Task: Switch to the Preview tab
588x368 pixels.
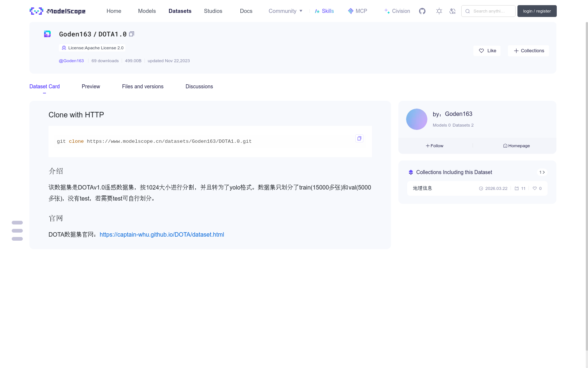Action: (x=91, y=86)
